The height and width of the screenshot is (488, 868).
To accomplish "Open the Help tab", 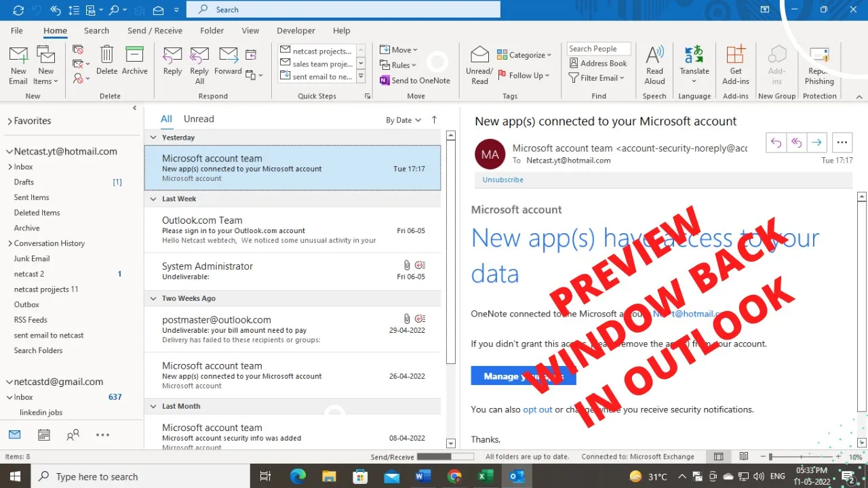I will pos(342,30).
